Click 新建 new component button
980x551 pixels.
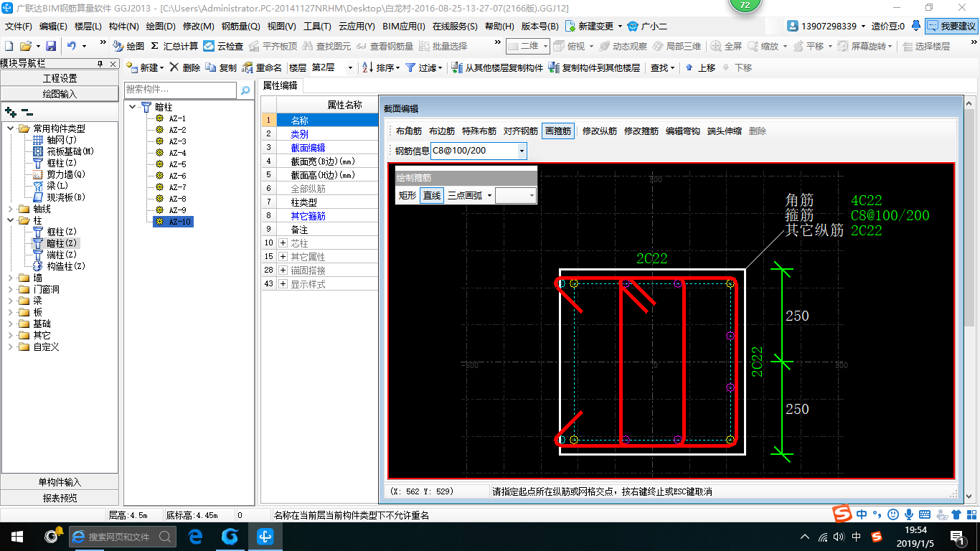[145, 67]
